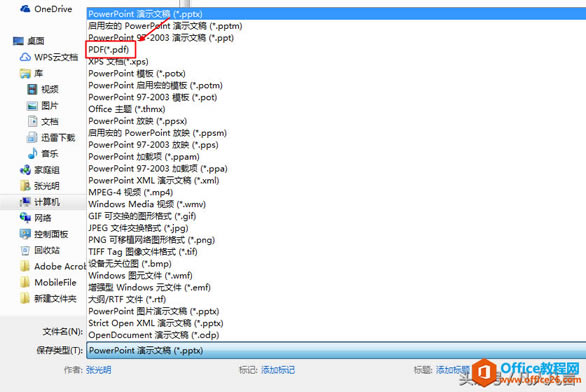
Task: Click the Videos (视频) library icon
Action: [x=33, y=89]
